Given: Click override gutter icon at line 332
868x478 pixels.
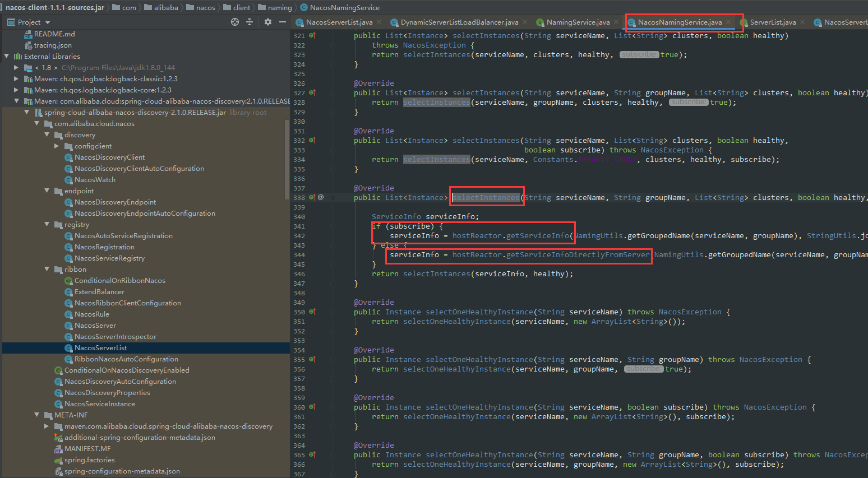Looking at the screenshot, I should (x=312, y=140).
